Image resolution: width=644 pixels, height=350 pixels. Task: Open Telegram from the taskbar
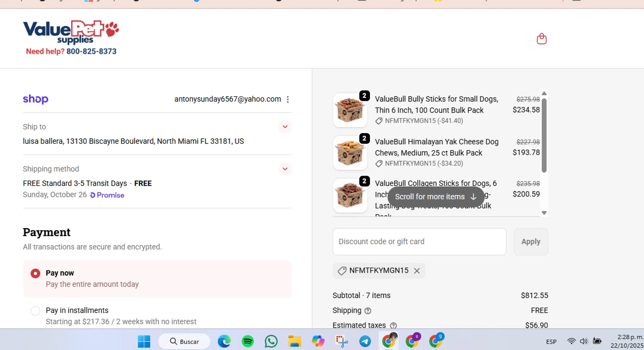365,341
